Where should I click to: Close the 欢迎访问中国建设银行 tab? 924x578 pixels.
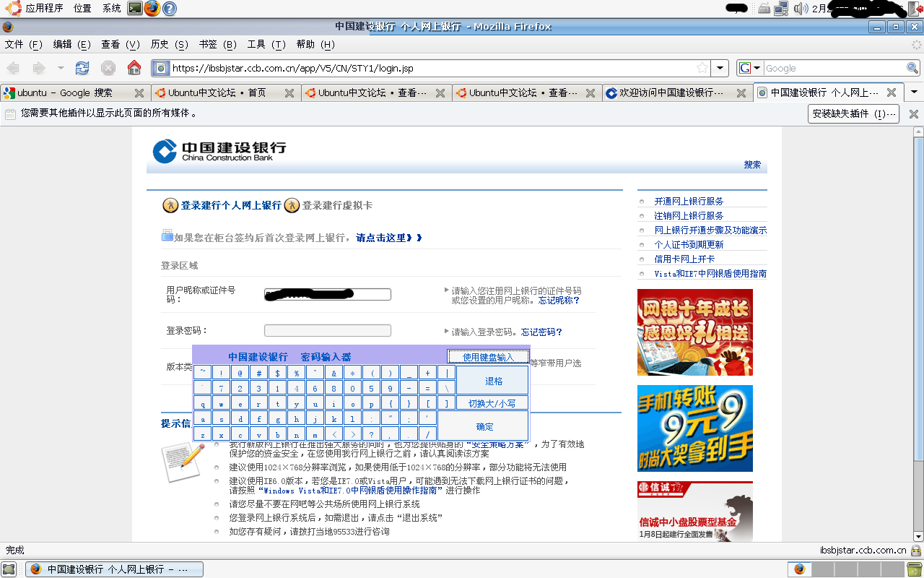click(741, 92)
